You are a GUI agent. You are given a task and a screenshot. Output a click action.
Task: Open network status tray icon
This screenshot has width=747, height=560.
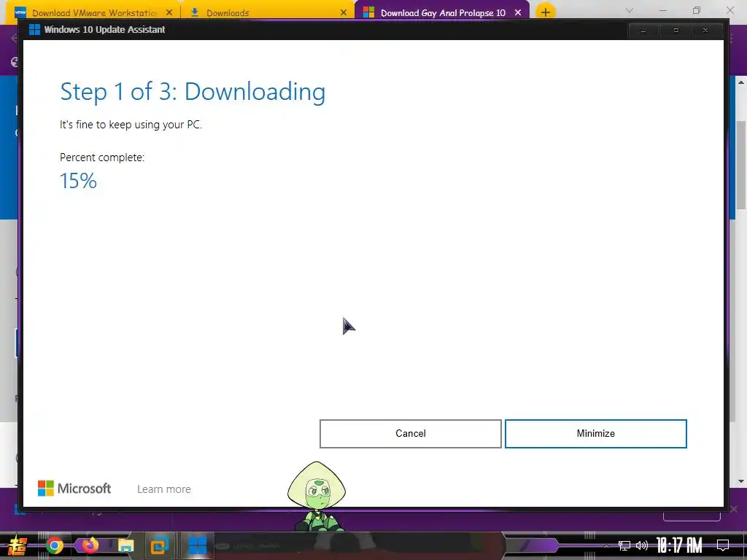pyautogui.click(x=624, y=545)
